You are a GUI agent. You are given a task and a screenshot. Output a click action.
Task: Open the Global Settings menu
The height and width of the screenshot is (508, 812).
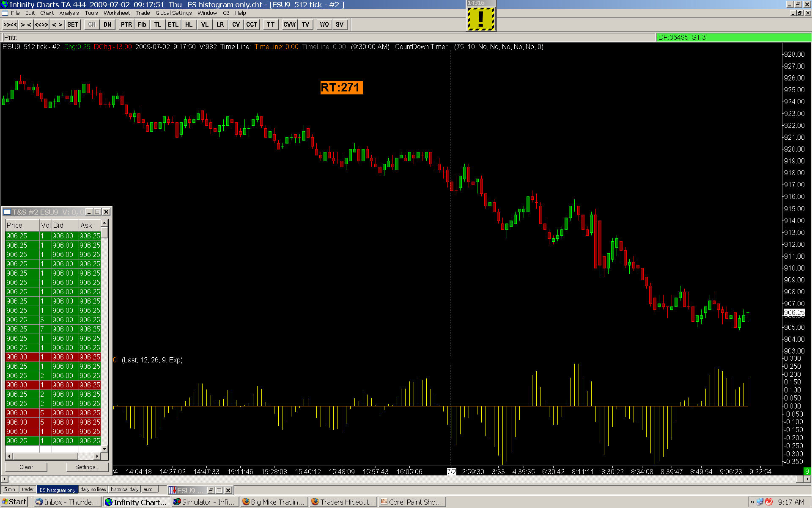coord(174,13)
